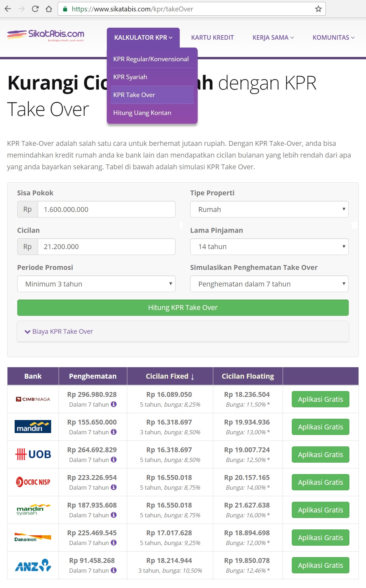Screen dimensions: 366x588
Task: Click Aplikasi Gratis for CIMB Niaga
Action: (x=320, y=399)
